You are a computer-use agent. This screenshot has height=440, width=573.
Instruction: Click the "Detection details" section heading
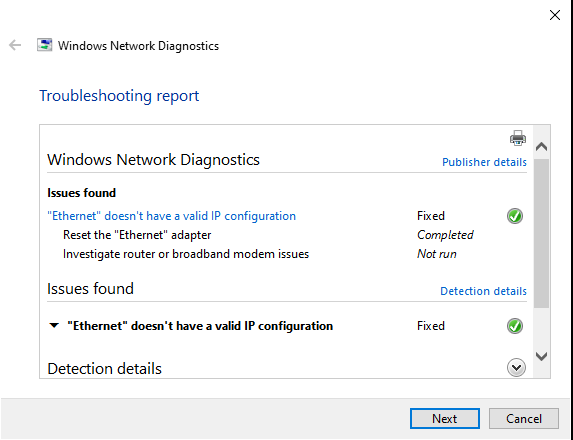point(105,368)
